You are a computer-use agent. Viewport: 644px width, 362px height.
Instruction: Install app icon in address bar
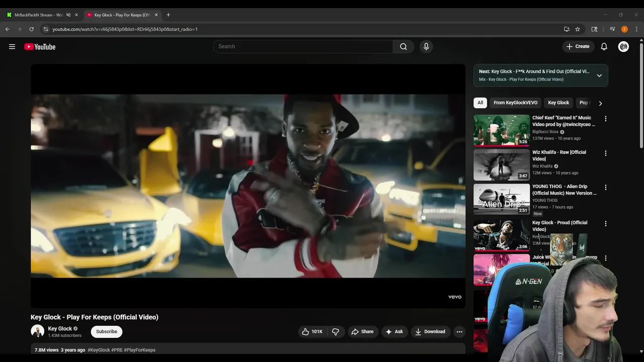(x=567, y=29)
